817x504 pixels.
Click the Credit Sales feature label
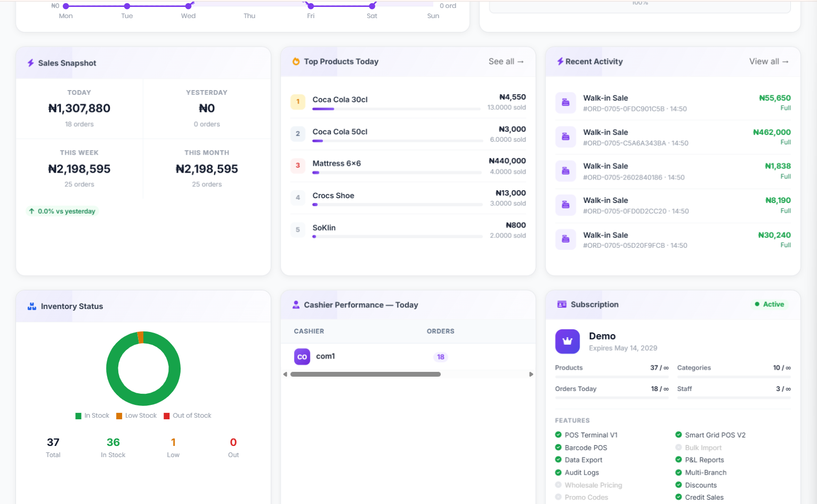click(x=705, y=497)
